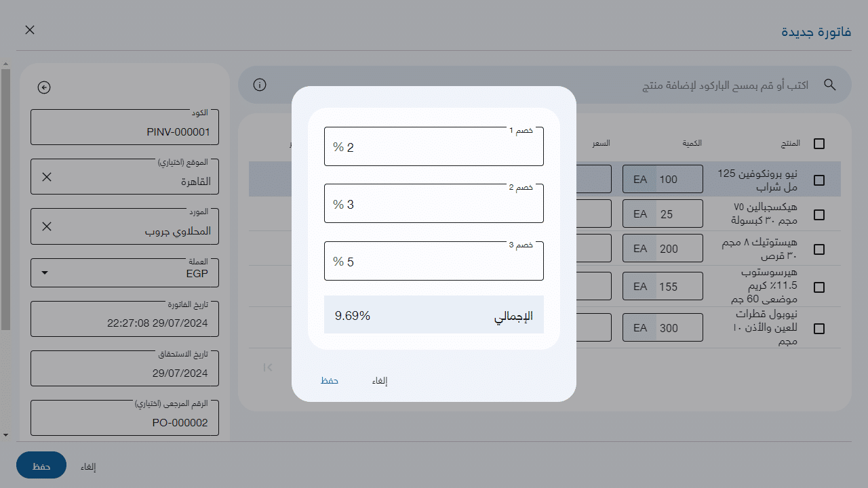
Task: Click the side panel scrollbar down arrow
Action: (x=5, y=434)
